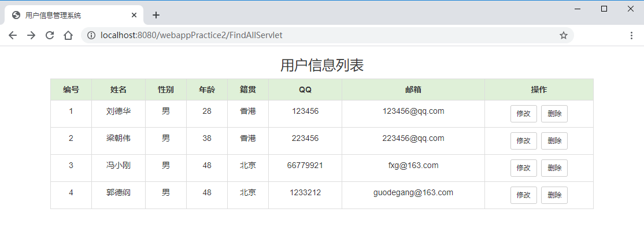Screen dimensions: 644x242
Task: Close the browser window
Action: [x=631, y=9]
